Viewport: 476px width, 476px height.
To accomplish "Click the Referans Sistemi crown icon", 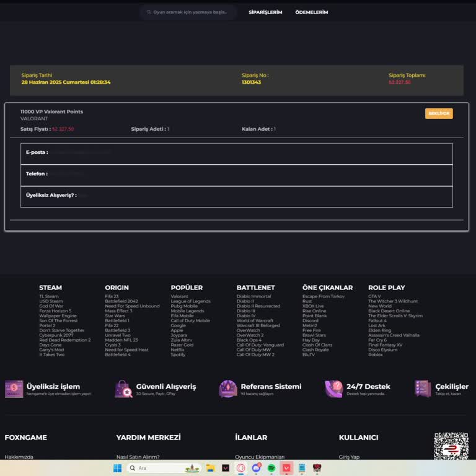I will tap(228, 389).
